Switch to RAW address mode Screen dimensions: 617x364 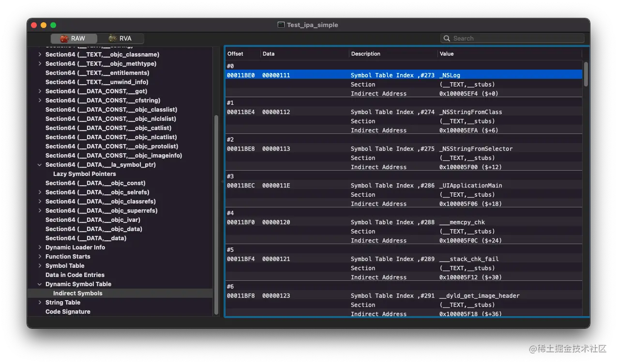pos(74,38)
